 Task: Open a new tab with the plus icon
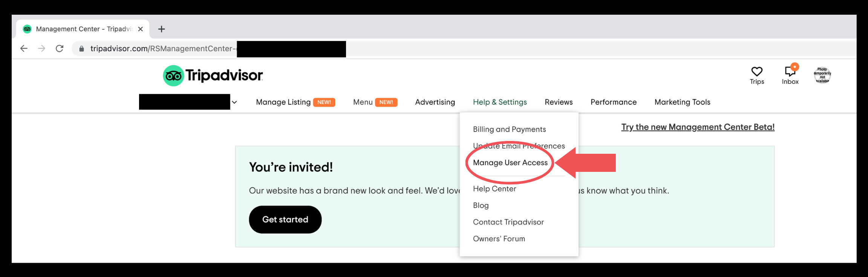[x=161, y=29]
